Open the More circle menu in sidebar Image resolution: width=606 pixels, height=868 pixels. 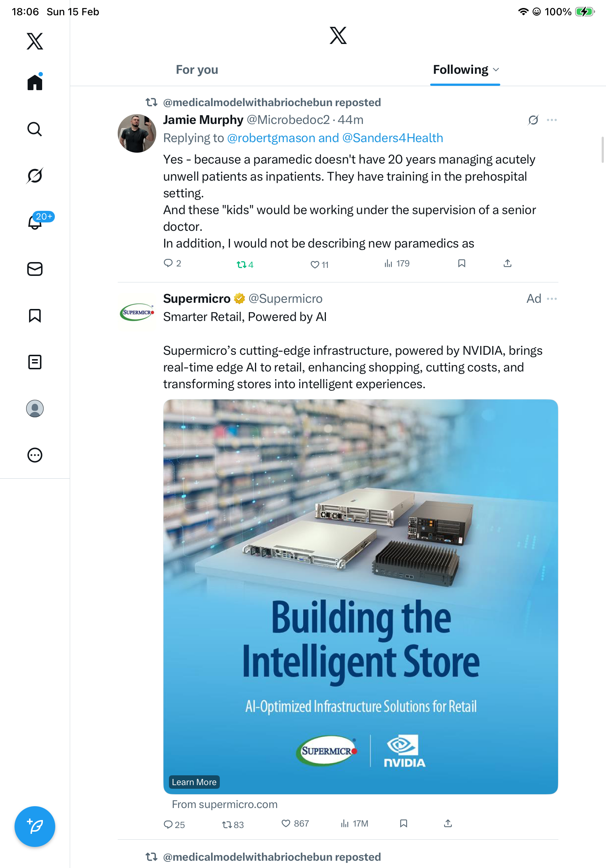pyautogui.click(x=35, y=455)
